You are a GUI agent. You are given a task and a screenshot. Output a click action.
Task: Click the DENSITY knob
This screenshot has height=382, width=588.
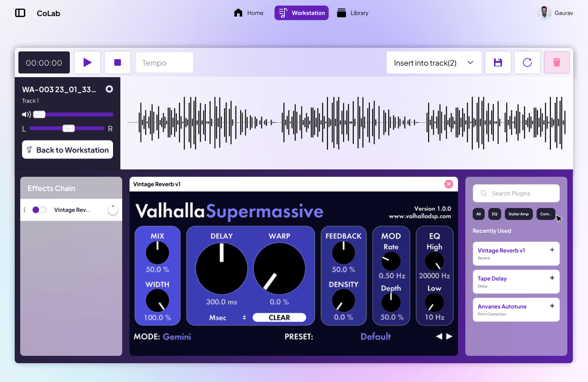344,301
